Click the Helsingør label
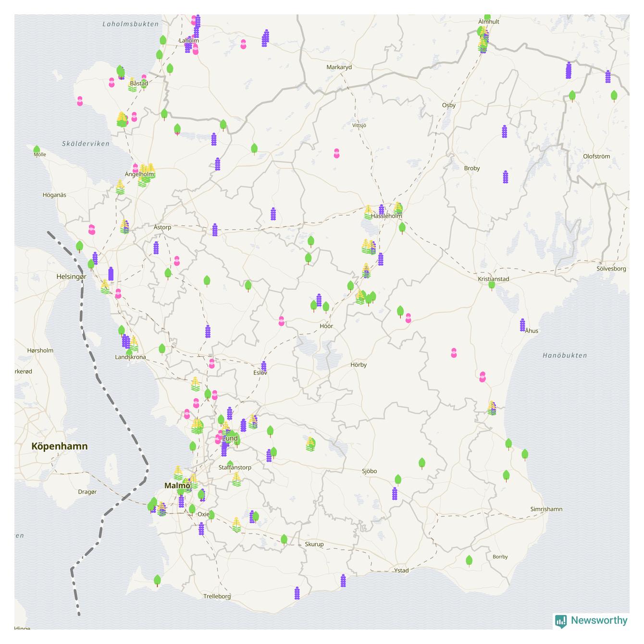644x644 pixels. [71, 276]
